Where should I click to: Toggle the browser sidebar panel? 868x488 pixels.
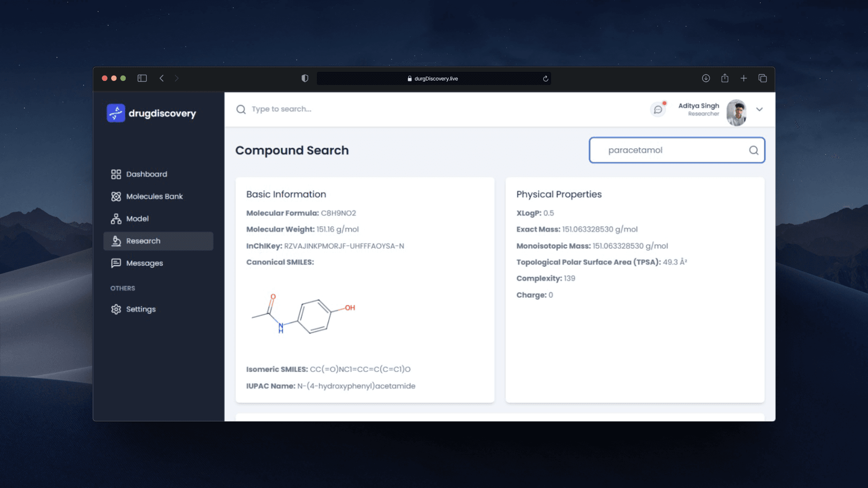142,78
